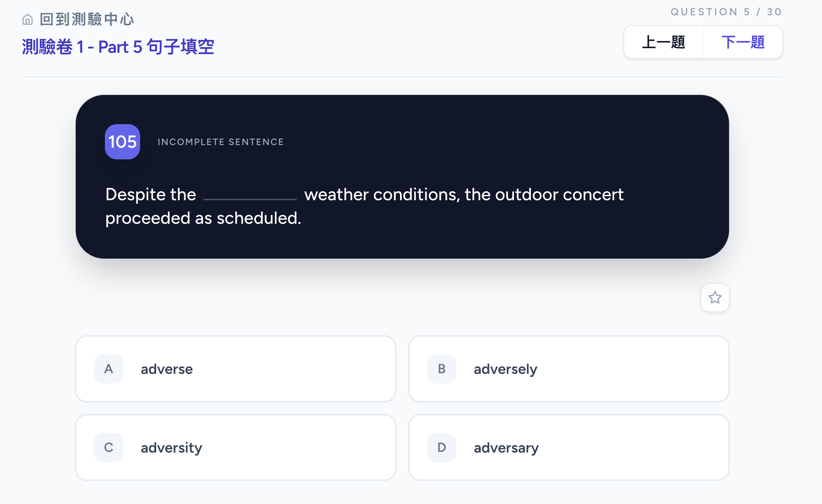Click the QUESTION 5 / 30 progress indicator
The image size is (822, 504).
click(x=726, y=12)
